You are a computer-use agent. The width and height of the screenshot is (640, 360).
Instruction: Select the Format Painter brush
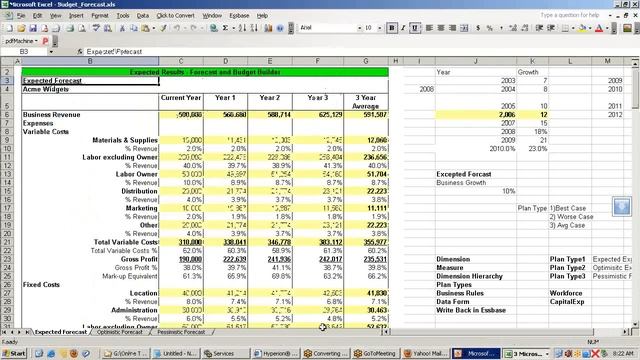[163, 28]
